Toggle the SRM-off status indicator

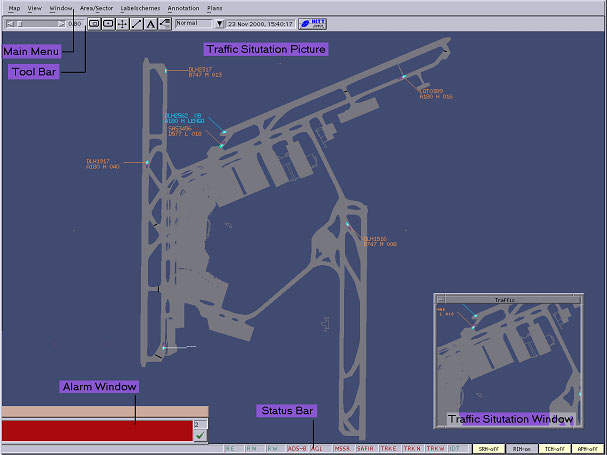coord(489,449)
